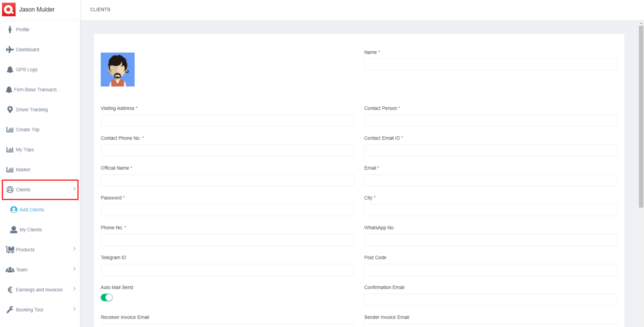This screenshot has width=644, height=327.
Task: Select the Profile icon in the sidebar
Action: coord(9,29)
